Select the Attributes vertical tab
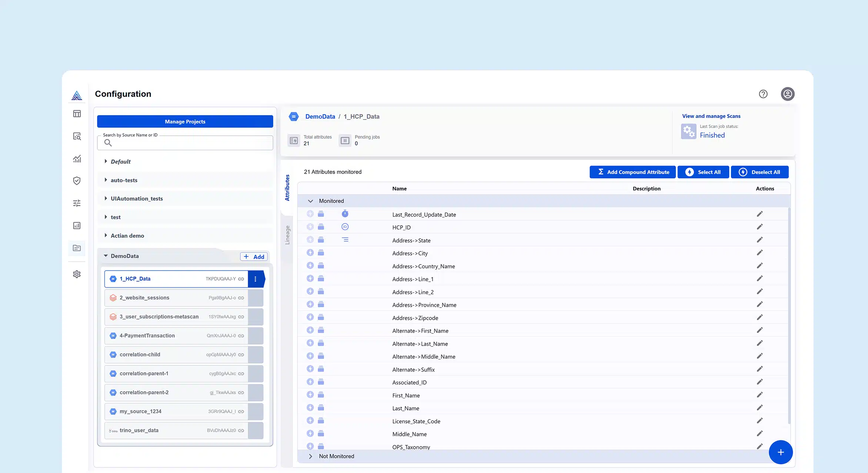 click(x=287, y=188)
